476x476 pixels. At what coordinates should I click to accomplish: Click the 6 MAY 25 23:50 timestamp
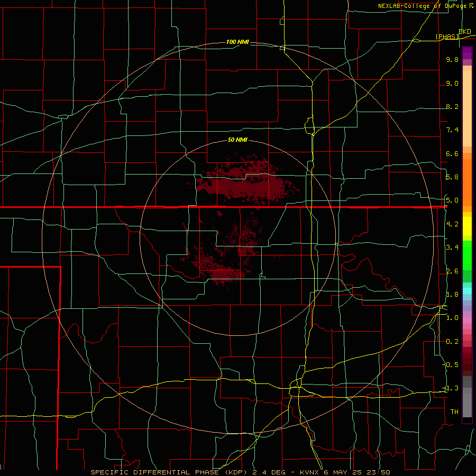pos(356,472)
